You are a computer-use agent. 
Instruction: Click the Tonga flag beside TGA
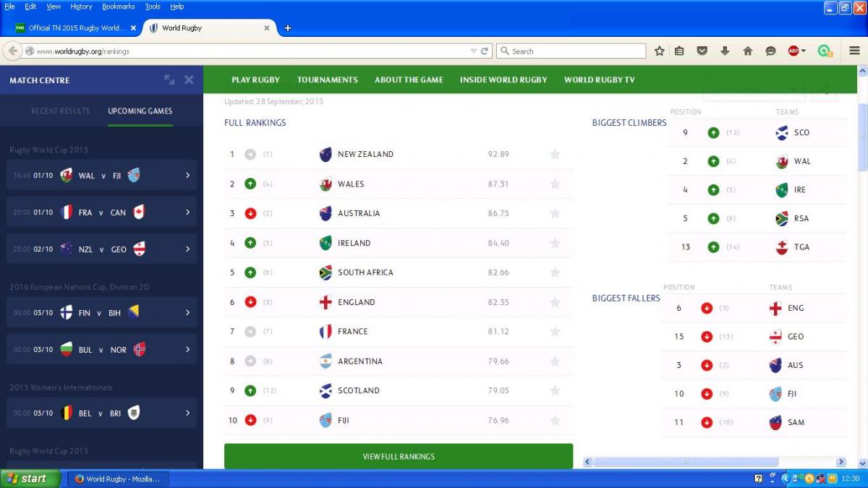coord(781,247)
